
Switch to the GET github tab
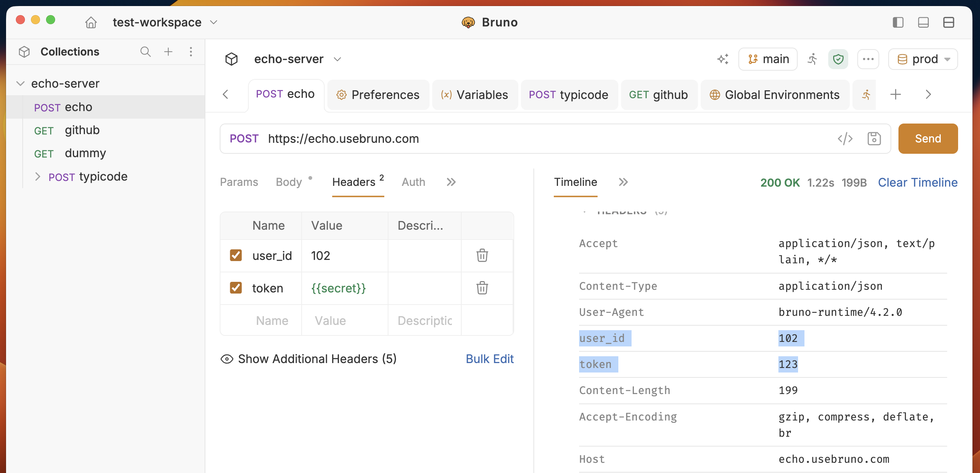click(658, 95)
